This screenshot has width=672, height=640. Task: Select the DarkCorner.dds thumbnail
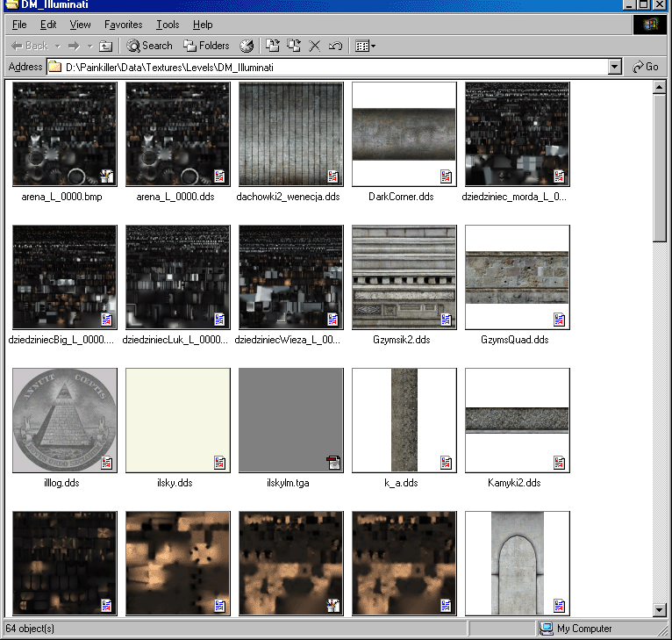(404, 134)
